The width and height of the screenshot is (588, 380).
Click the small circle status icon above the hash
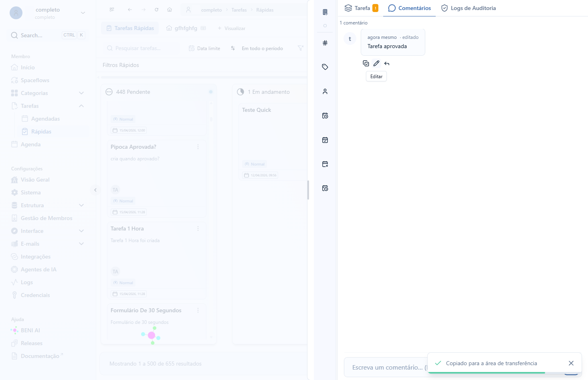325,26
